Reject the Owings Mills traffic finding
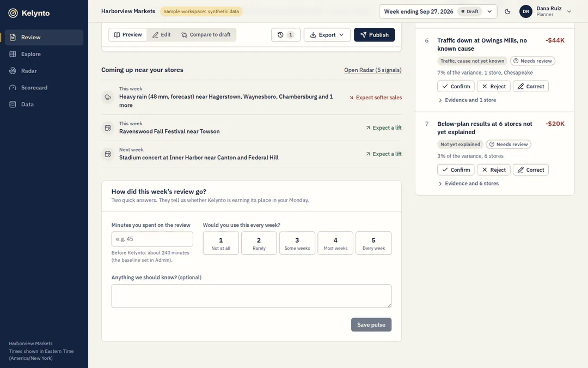588x368 pixels. tap(493, 86)
